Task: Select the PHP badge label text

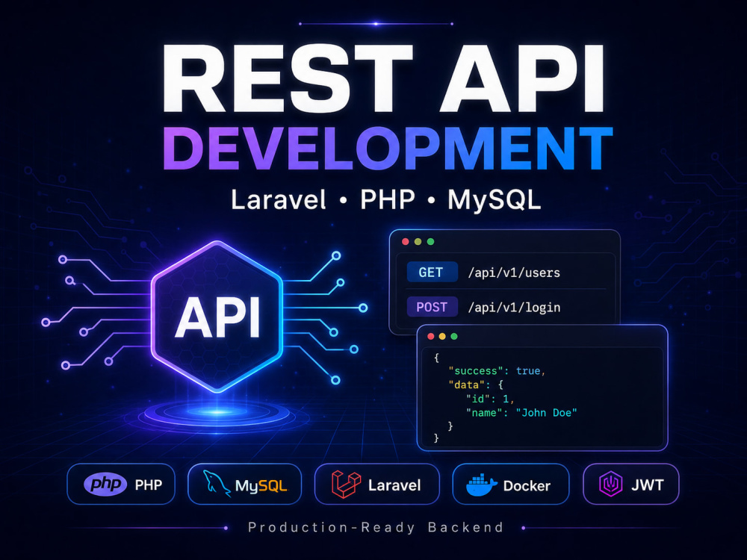Action: click(x=149, y=485)
